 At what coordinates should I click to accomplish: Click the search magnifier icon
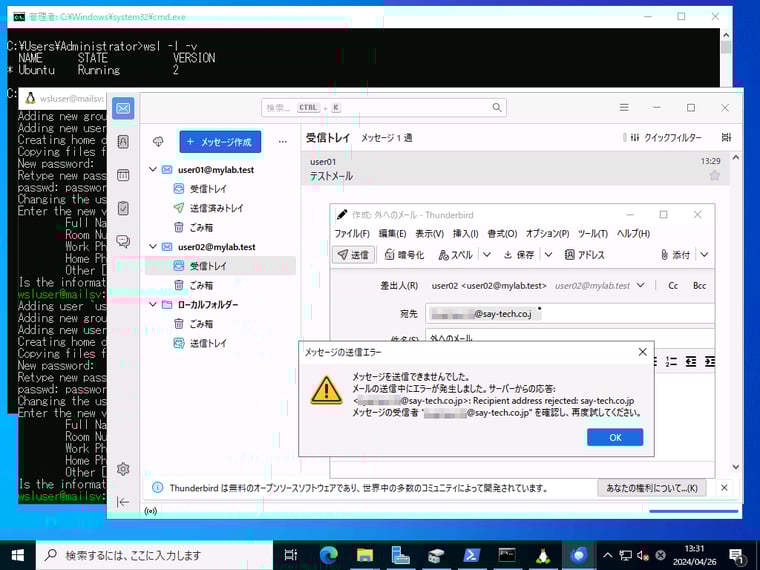[497, 108]
